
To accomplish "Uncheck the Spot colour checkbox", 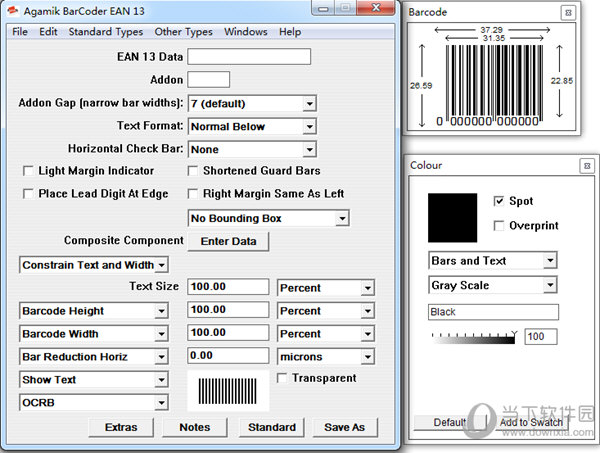I will 500,201.
